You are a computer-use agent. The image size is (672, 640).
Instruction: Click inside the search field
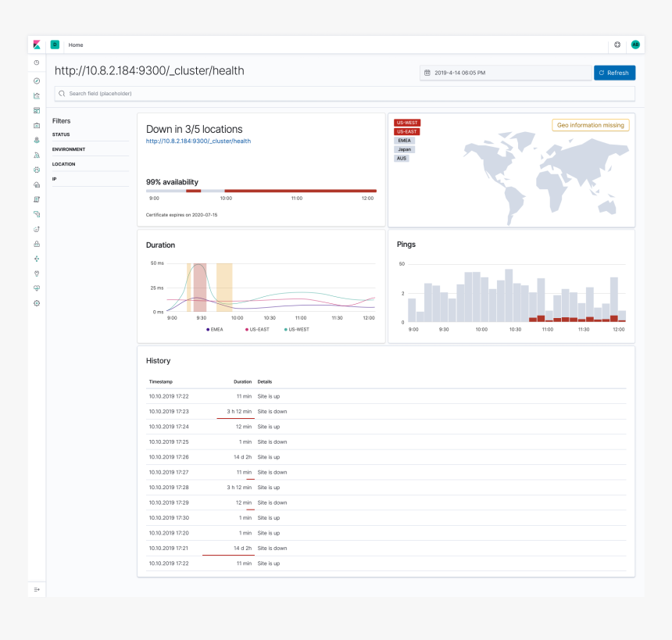tap(345, 94)
